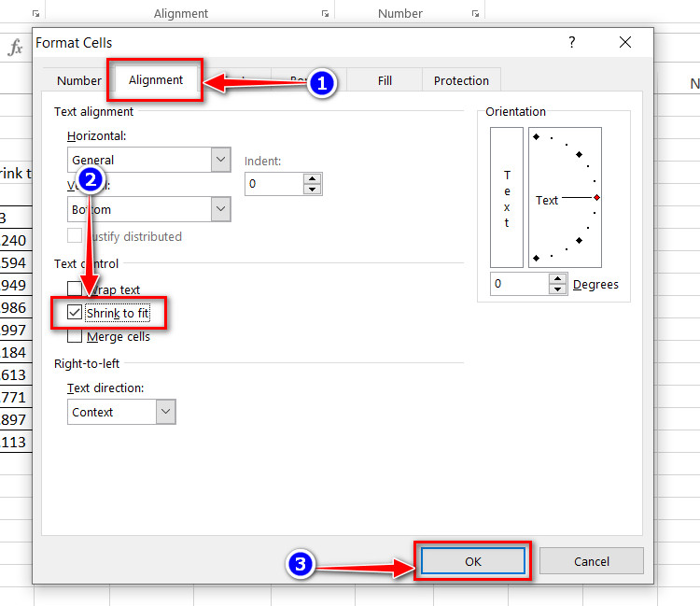Select spreadsheet cell ending in 113
This screenshot has width=700, height=606.
coord(16,442)
